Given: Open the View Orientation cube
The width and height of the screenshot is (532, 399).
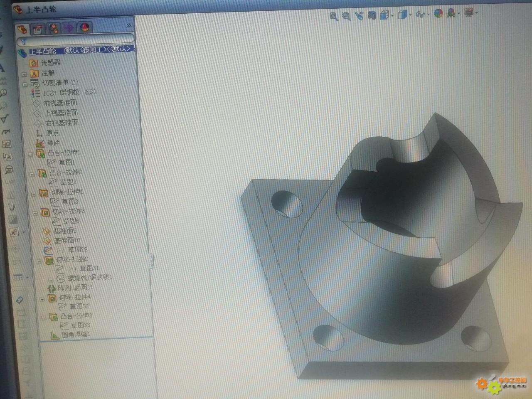Looking at the screenshot, I should [384, 15].
